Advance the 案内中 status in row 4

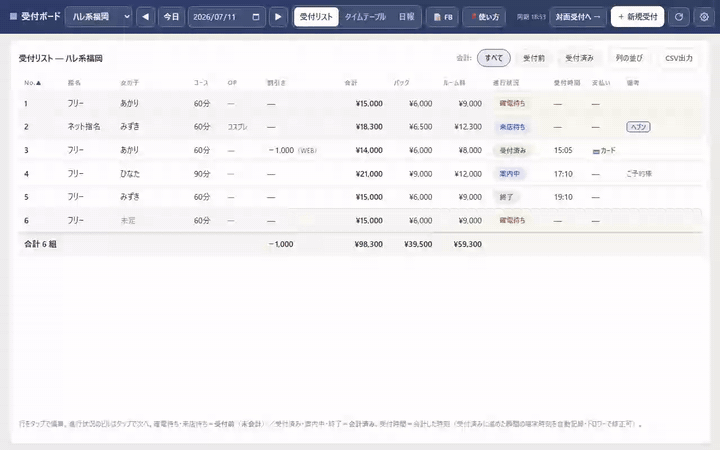510,174
